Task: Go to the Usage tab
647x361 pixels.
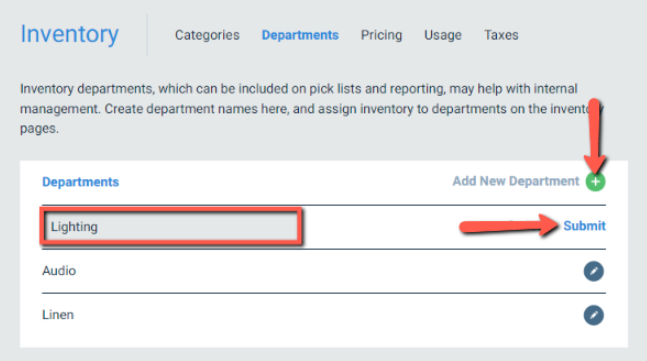Action: pyautogui.click(x=443, y=35)
